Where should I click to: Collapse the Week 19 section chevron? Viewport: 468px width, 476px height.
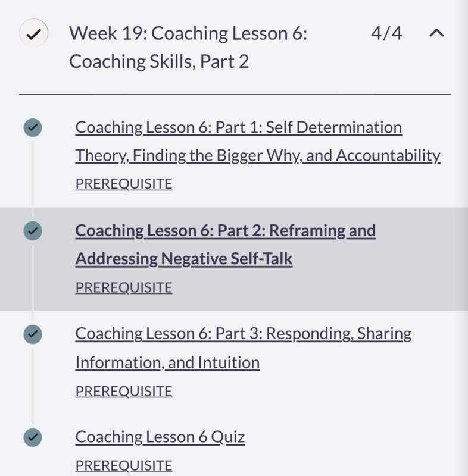pyautogui.click(x=436, y=33)
